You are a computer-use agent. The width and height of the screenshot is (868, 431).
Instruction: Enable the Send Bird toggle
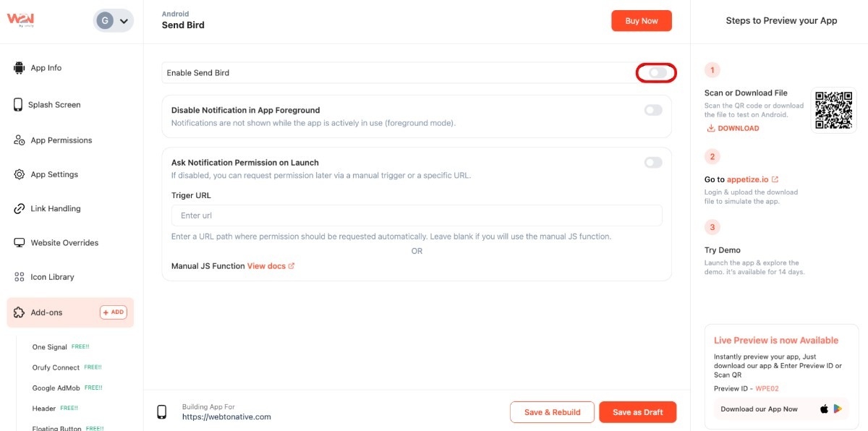pyautogui.click(x=656, y=73)
